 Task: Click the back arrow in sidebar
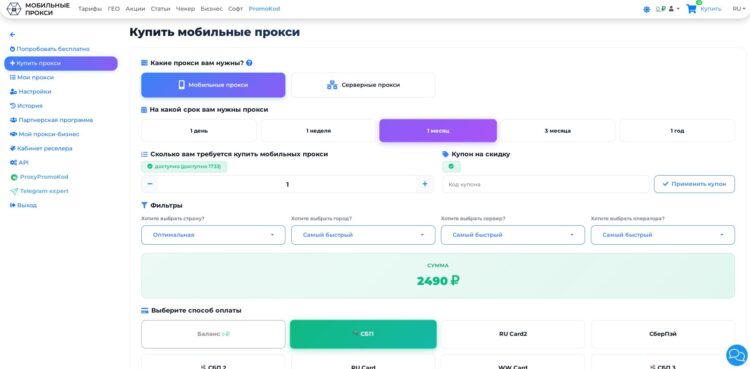click(x=12, y=34)
